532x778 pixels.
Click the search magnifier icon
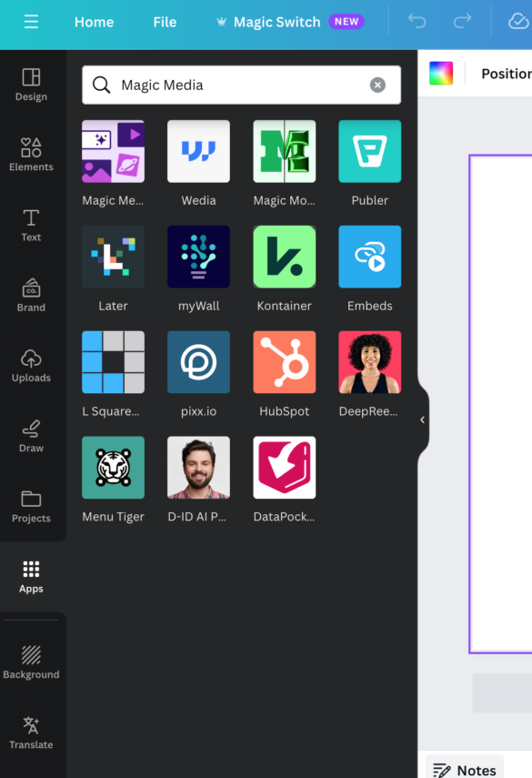[101, 85]
